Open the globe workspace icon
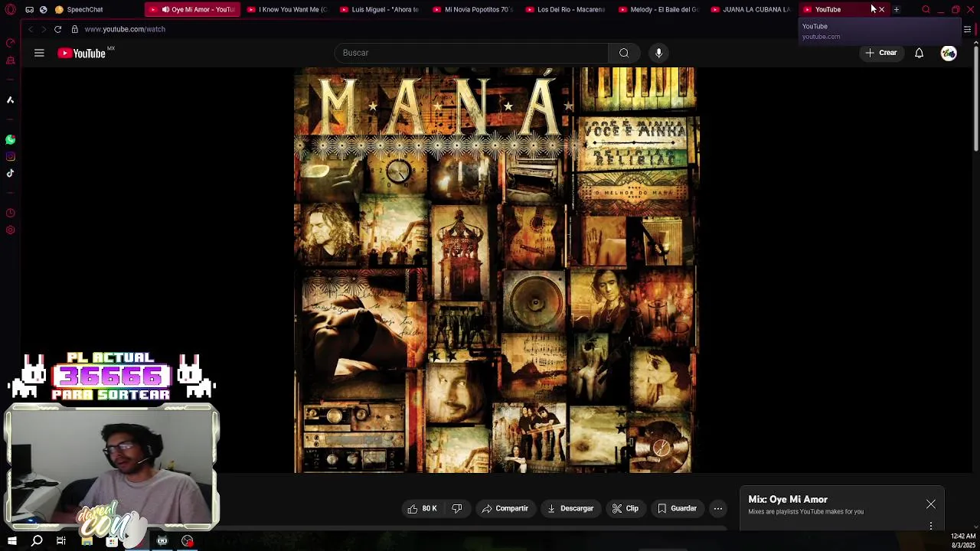Image resolution: width=980 pixels, height=551 pixels. click(x=43, y=9)
